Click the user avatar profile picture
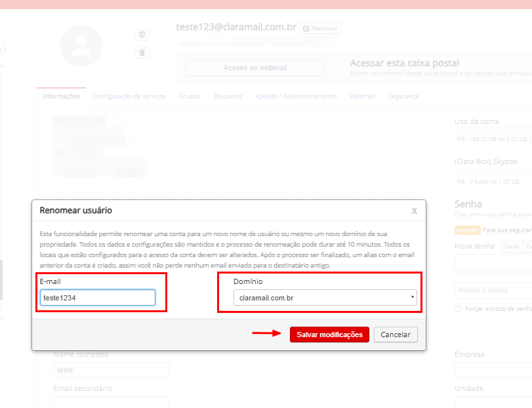This screenshot has width=532, height=408. point(81,46)
